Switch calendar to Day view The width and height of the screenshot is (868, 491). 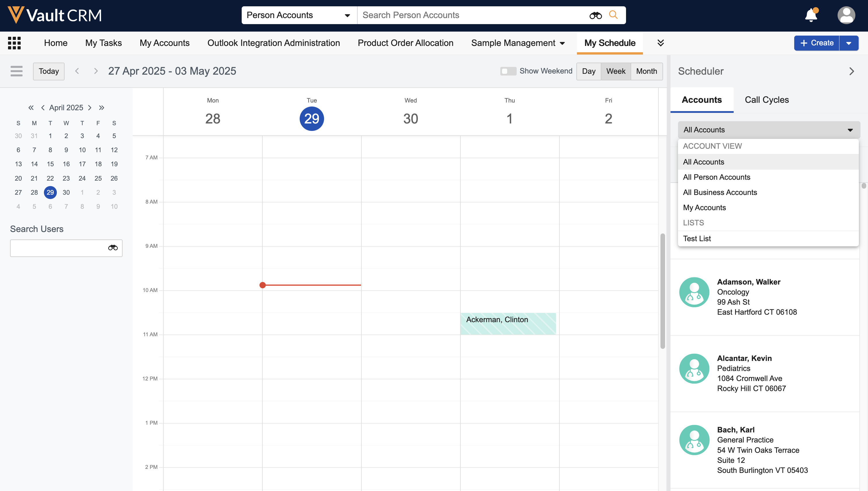click(588, 71)
